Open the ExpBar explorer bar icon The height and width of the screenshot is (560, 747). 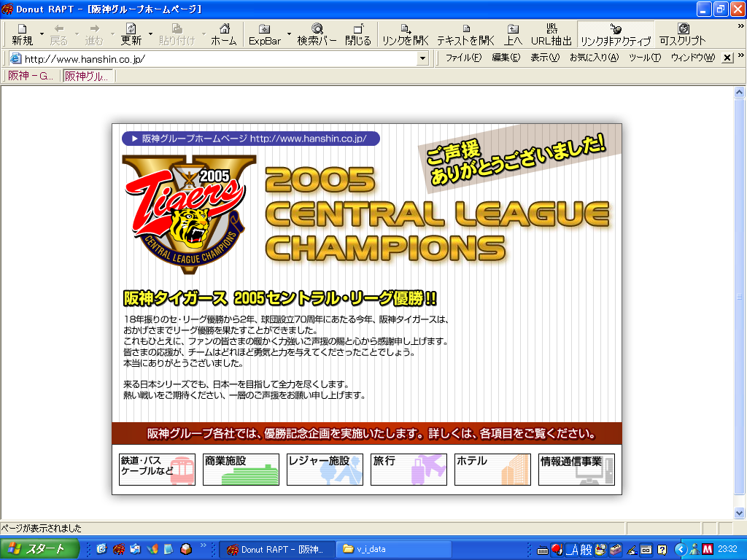pyautogui.click(x=264, y=34)
